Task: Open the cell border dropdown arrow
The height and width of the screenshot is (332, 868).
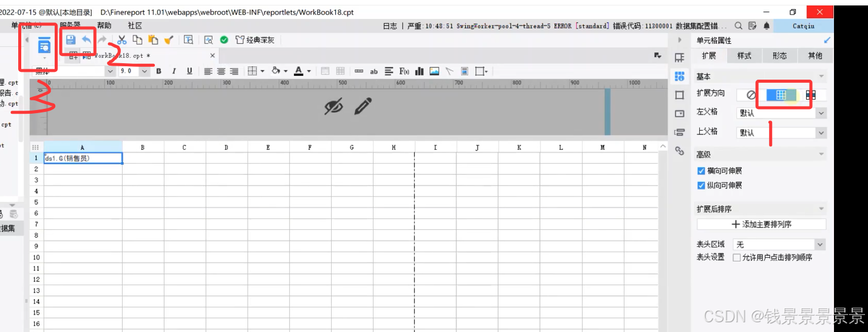Action: 262,71
